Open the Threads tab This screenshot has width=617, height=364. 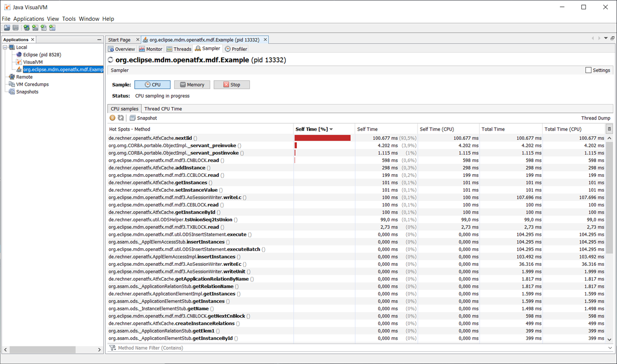point(179,49)
